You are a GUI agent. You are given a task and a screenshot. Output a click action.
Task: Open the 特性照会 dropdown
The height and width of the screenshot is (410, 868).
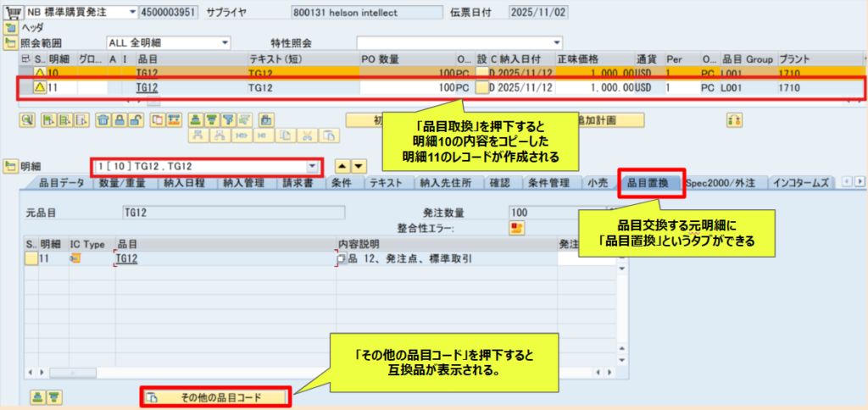tap(557, 42)
